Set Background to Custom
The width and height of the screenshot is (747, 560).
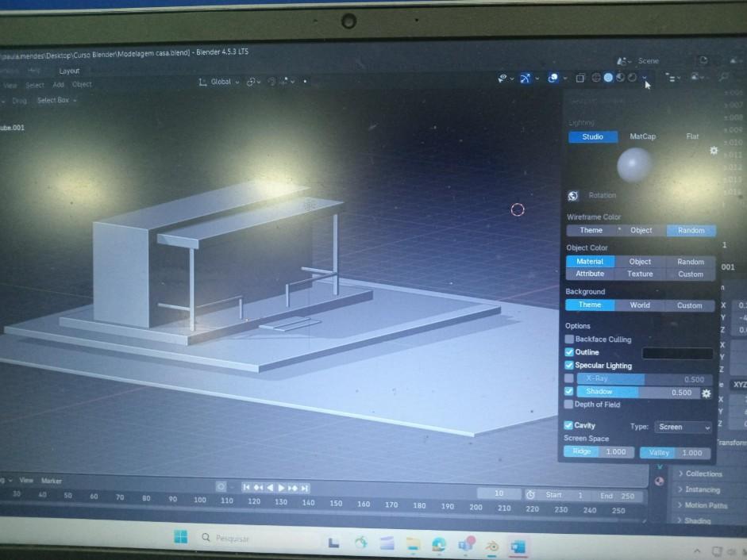click(689, 305)
